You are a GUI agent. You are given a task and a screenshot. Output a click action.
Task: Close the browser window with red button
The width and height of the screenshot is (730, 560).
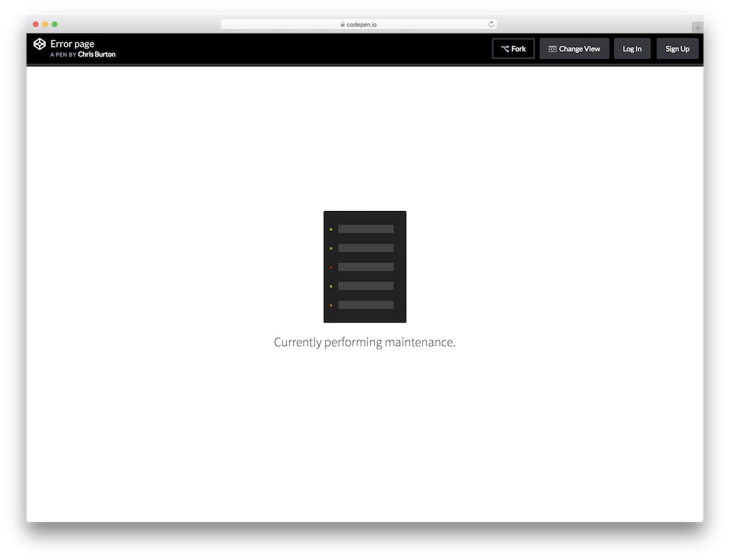(x=36, y=25)
